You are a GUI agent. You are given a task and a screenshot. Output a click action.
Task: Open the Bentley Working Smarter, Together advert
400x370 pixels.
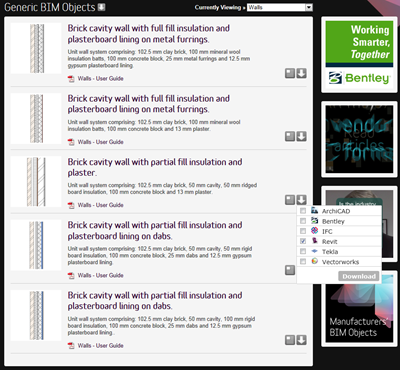click(359, 55)
